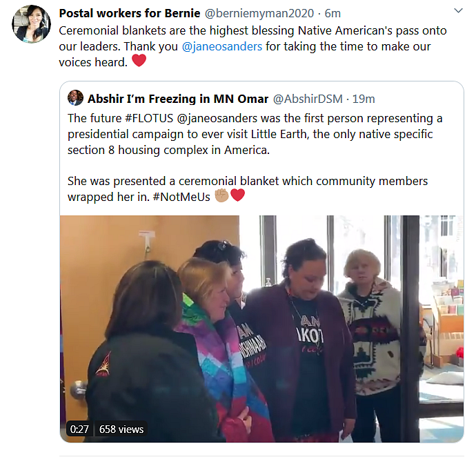Click the 0:27 video duration badge
Image resolution: width=476 pixels, height=464 pixels.
click(79, 429)
